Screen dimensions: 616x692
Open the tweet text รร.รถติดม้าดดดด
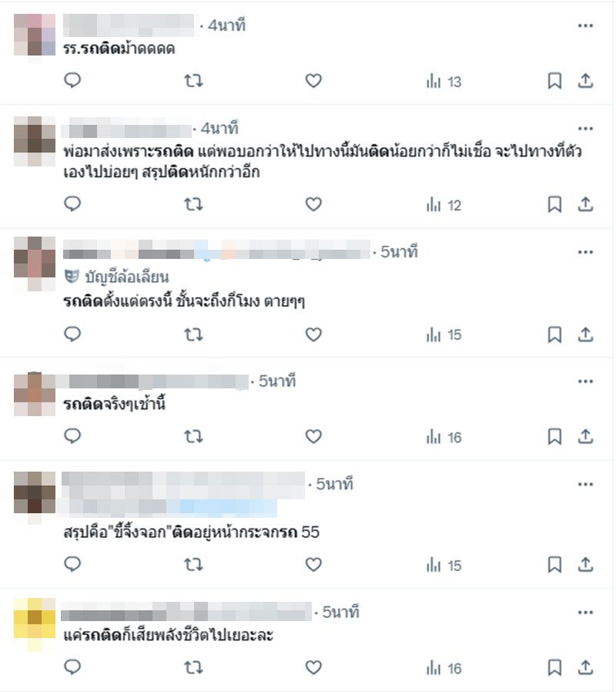[x=119, y=49]
